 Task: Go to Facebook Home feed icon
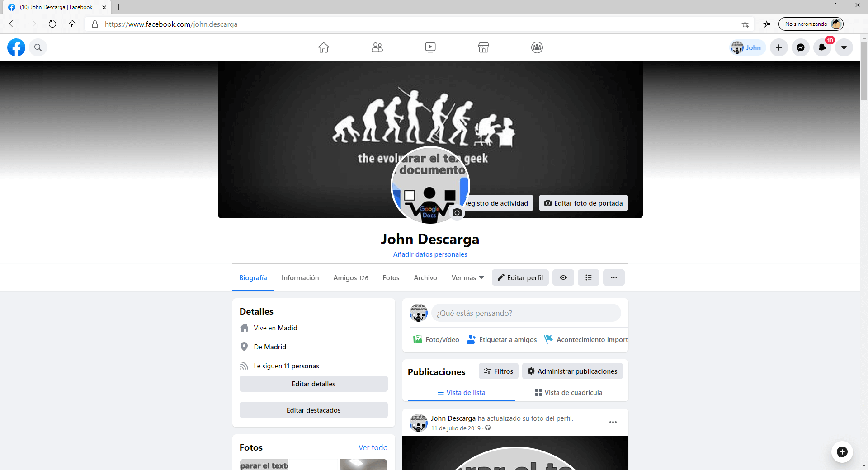pos(324,47)
